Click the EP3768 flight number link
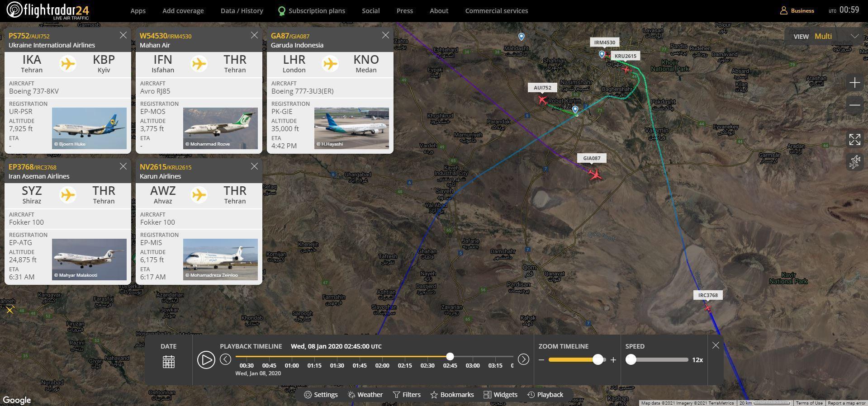This screenshot has height=406, width=868. [21, 167]
